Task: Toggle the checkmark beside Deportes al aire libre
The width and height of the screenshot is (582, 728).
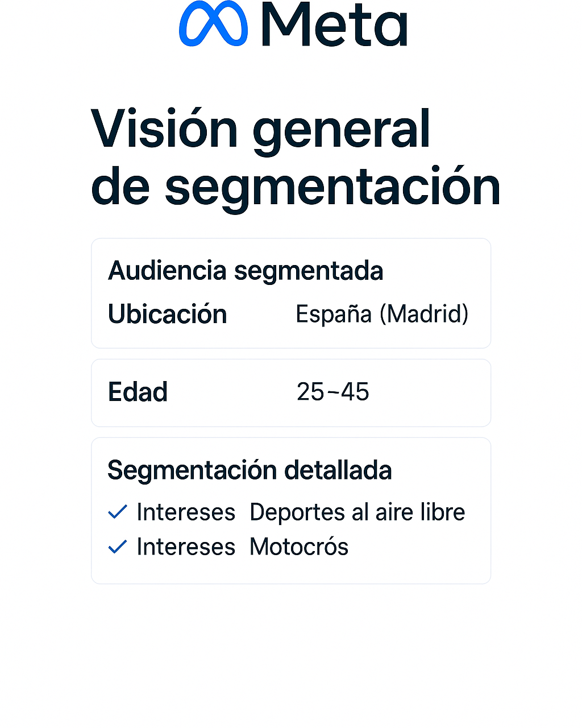Action: pos(117,512)
